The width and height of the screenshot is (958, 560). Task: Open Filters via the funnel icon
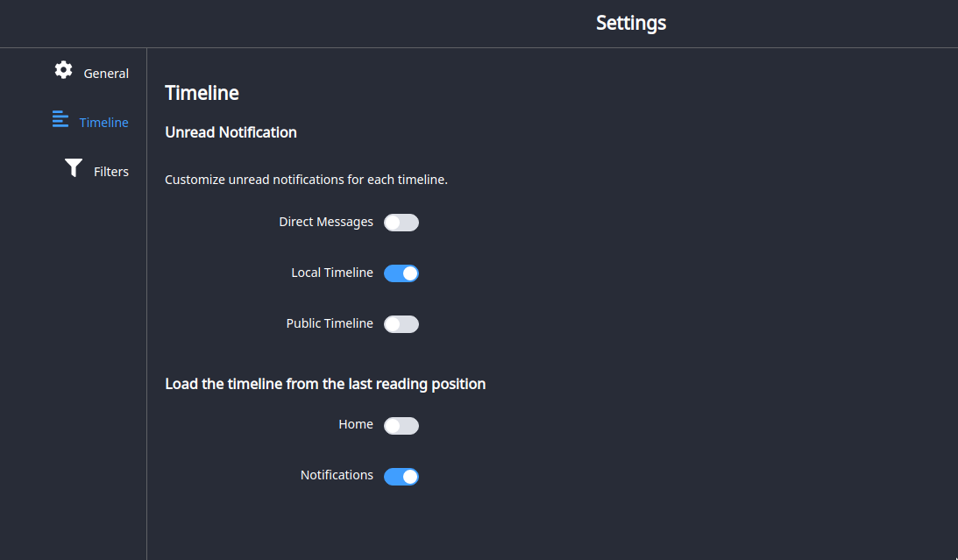[73, 167]
